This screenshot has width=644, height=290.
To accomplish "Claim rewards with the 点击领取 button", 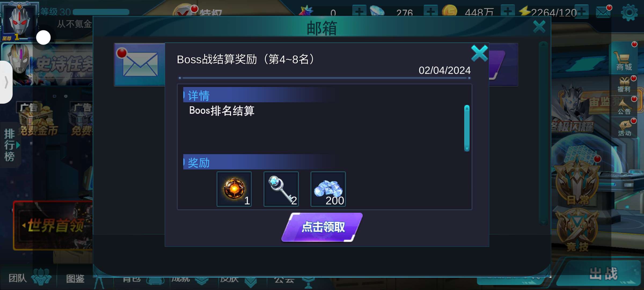I will click(322, 227).
